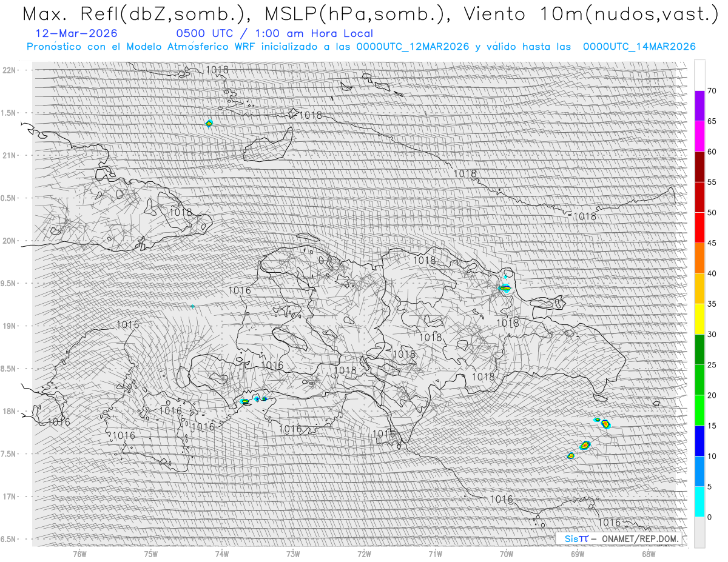Click the reflectivity echo over Samaná peninsula
This screenshot has height=562, width=728.
click(x=505, y=287)
